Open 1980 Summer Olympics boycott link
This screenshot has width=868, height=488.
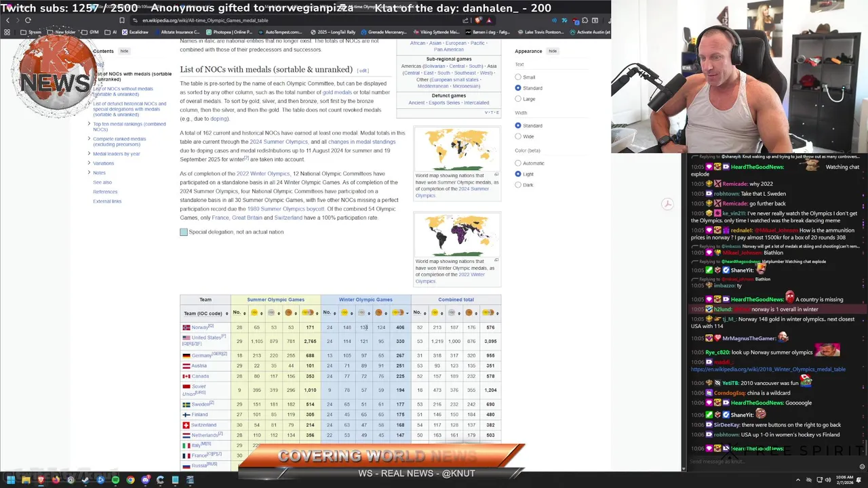[x=285, y=209]
